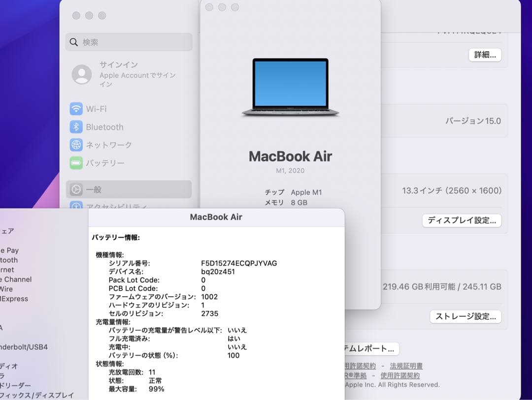Select Fibre Channel hardware category
This screenshot has height=400, width=532.
pyautogui.click(x=16, y=279)
